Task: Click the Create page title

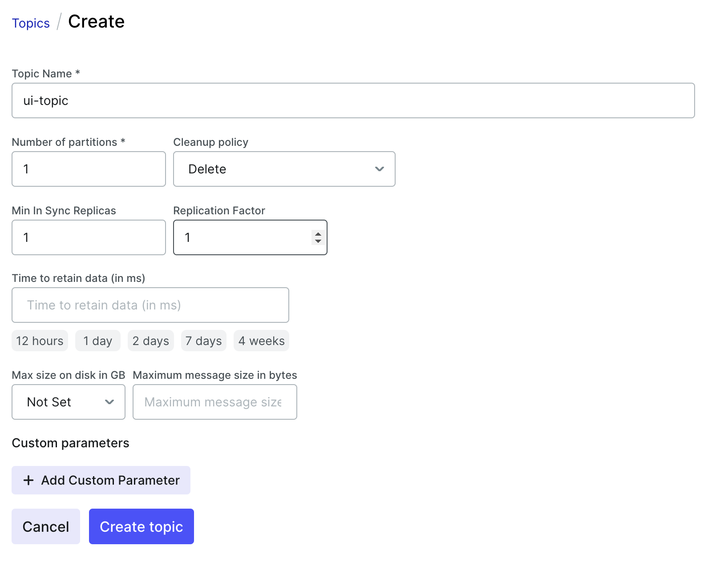Action: (97, 21)
